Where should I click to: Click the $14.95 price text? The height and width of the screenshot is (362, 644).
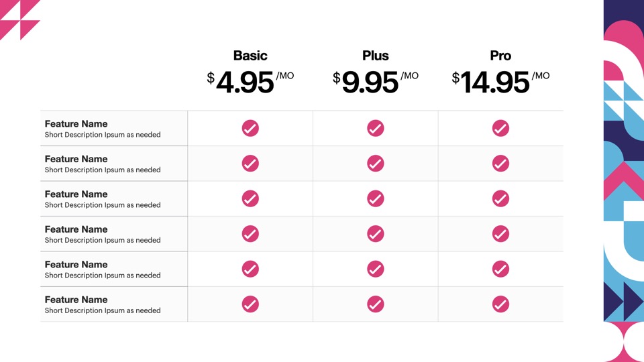coord(496,82)
